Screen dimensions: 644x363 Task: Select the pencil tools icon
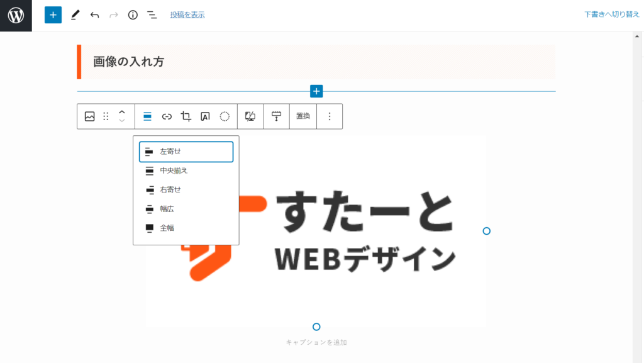[x=75, y=15]
